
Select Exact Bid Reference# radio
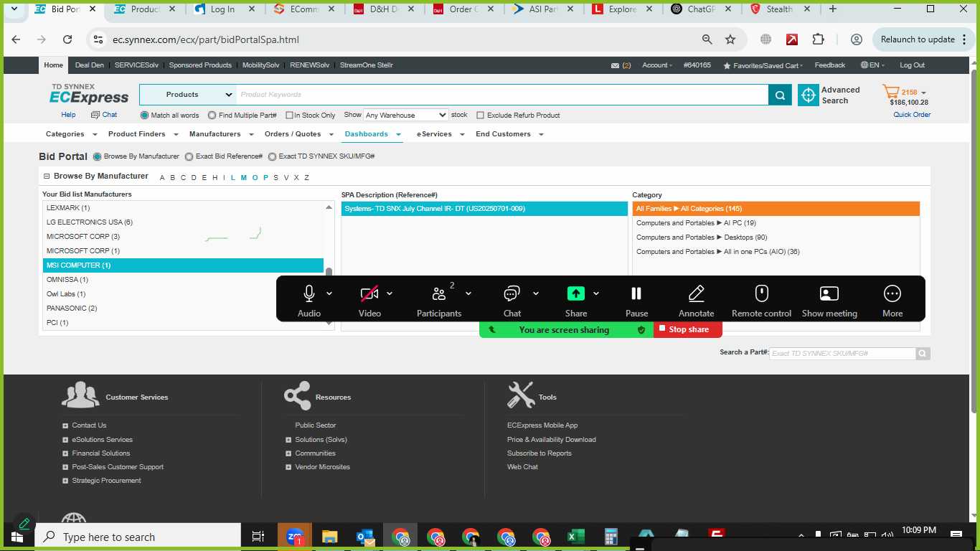point(189,156)
